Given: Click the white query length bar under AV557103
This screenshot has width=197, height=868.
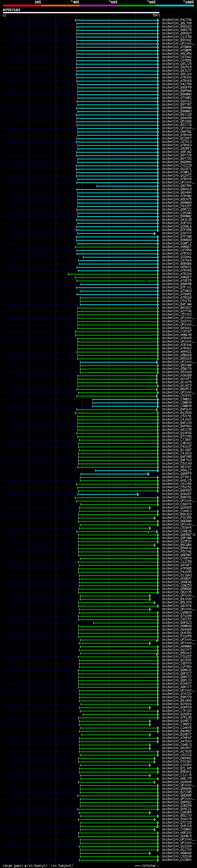Looking at the screenshot, I should (81, 12).
